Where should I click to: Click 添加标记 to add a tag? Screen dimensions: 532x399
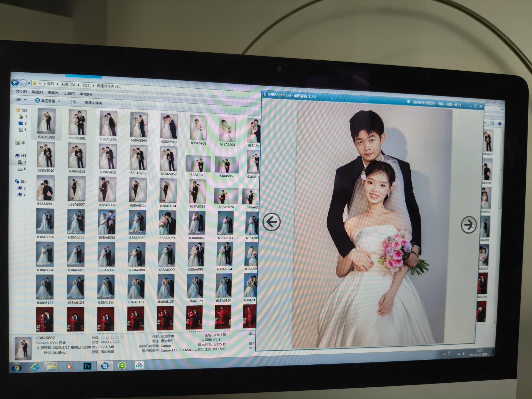60,352
